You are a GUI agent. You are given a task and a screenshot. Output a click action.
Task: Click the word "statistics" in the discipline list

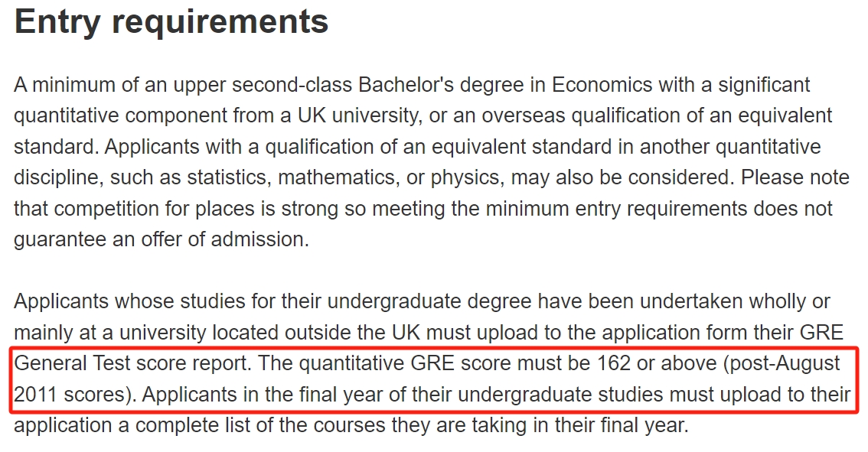[x=227, y=177]
